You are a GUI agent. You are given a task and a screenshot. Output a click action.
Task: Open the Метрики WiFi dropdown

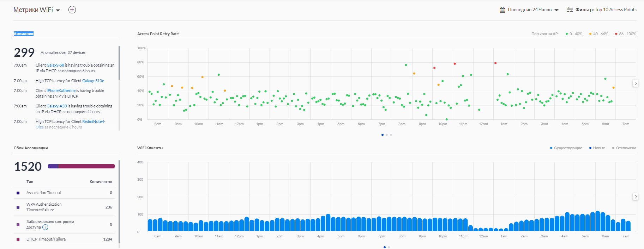point(37,10)
